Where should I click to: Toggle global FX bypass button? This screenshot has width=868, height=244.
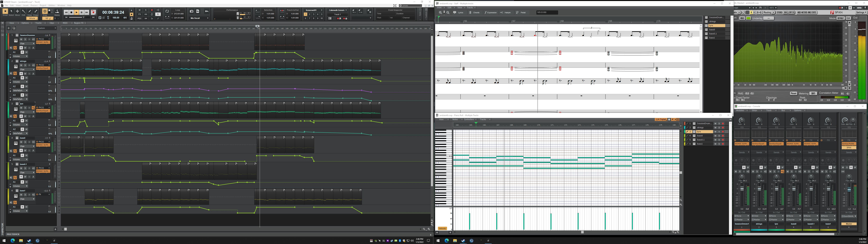pos(140,15)
